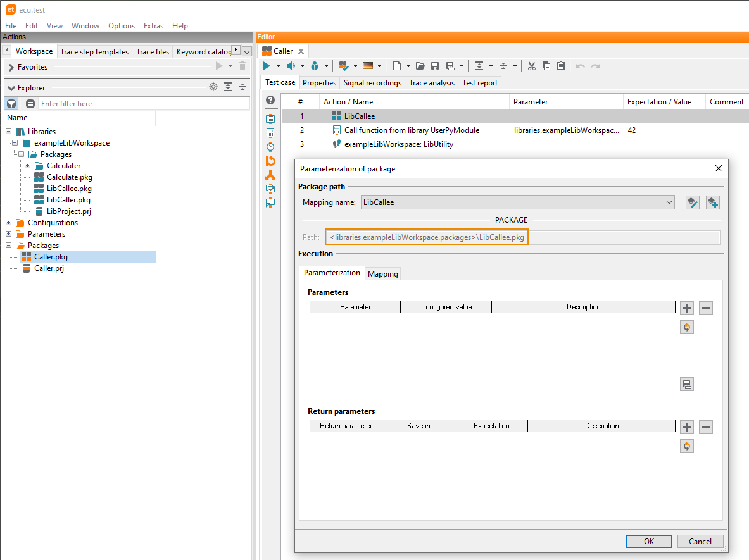This screenshot has width=749, height=560.
Task: Click the orange branch step icon
Action: (x=270, y=175)
